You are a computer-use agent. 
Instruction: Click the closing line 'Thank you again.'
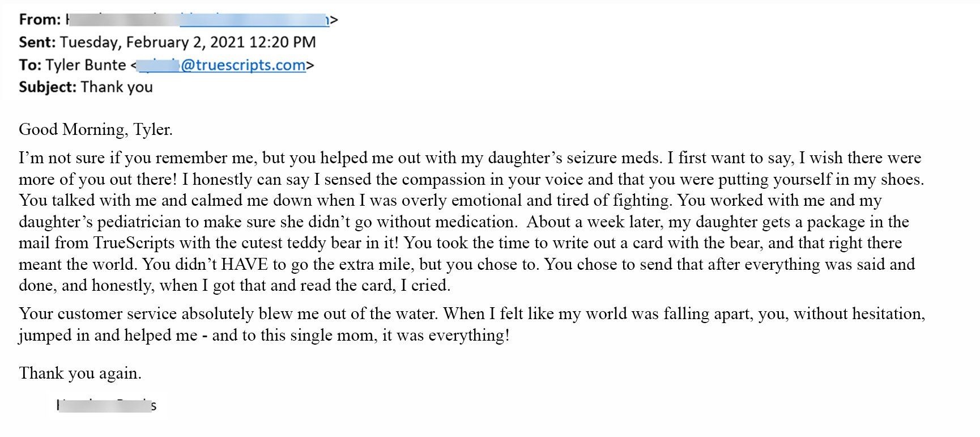coord(80,374)
